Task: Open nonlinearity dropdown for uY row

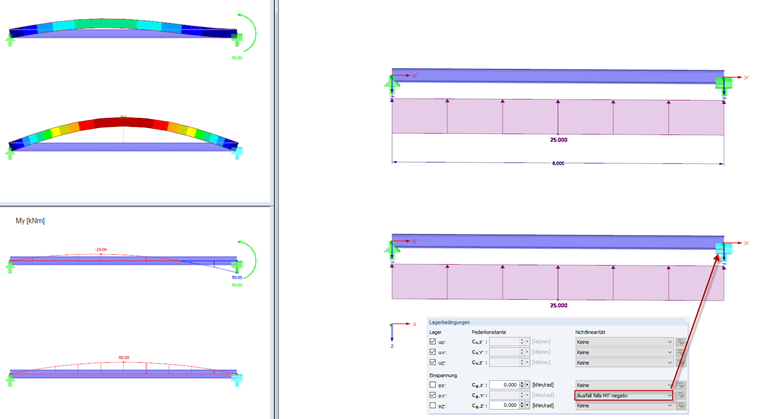Action: (624, 353)
